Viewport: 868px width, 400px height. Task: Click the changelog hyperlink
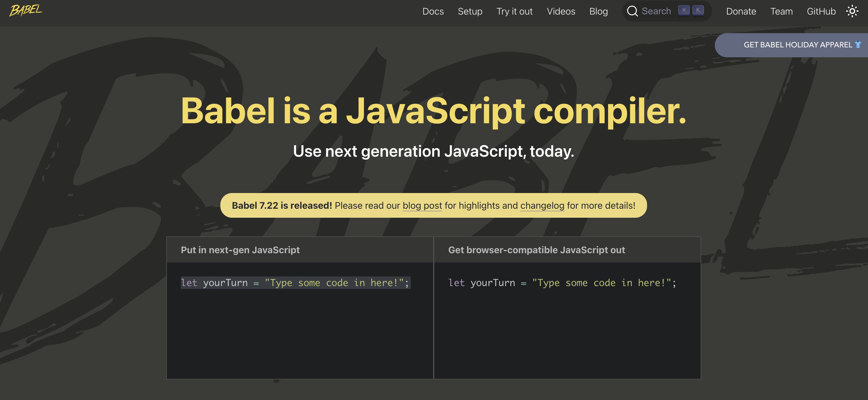pyautogui.click(x=542, y=205)
